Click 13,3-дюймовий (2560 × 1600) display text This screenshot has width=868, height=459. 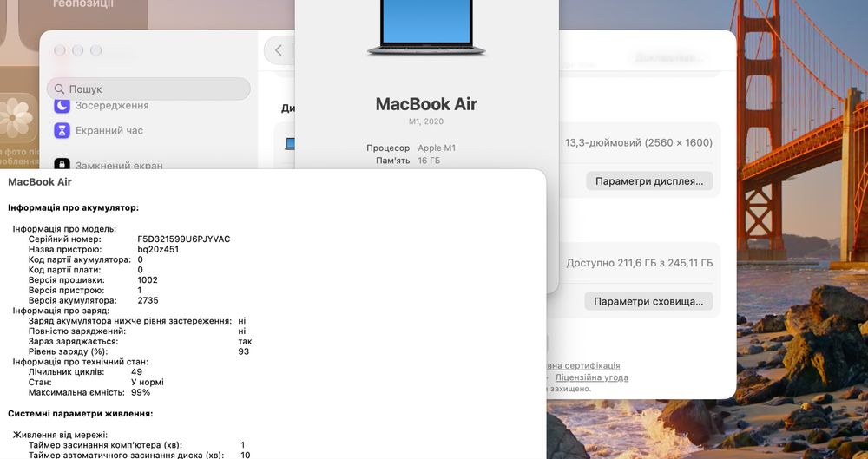point(639,142)
